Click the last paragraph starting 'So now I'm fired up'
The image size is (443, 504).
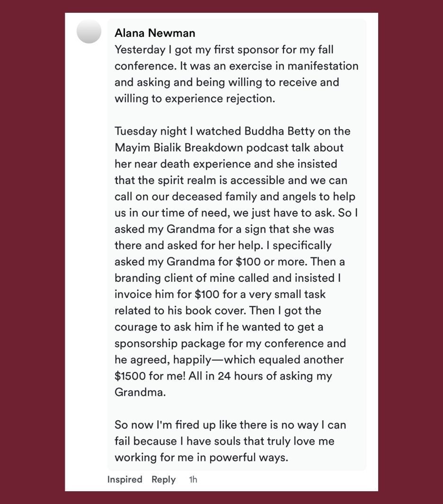[x=230, y=441]
